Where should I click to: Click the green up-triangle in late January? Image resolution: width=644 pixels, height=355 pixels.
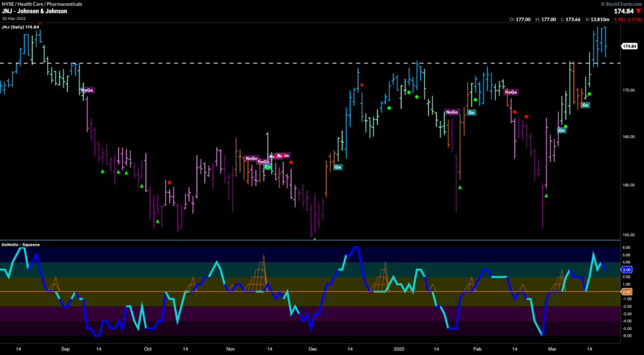coord(460,188)
